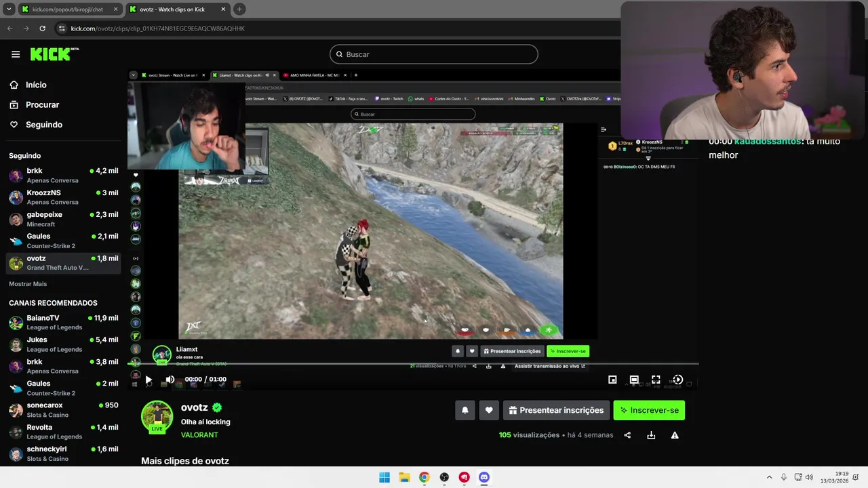Click the Mais clipes de ovotz heading
Viewport: 868px width, 488px height.
[185, 461]
